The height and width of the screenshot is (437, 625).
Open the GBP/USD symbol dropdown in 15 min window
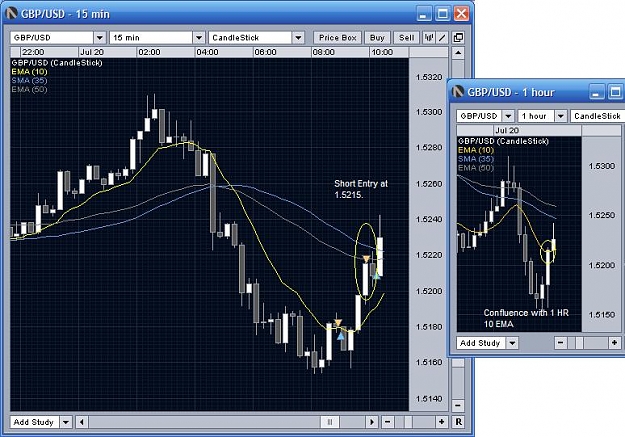click(x=100, y=38)
